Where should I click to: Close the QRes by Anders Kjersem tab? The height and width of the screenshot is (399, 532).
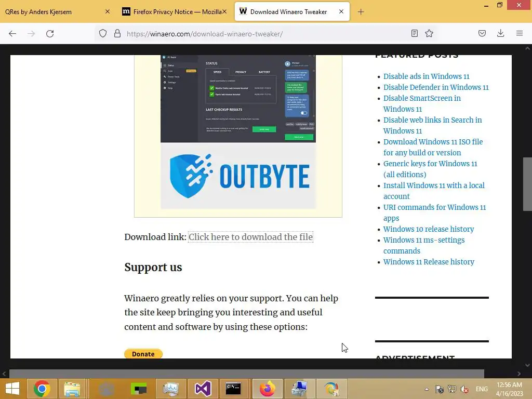coord(108,11)
